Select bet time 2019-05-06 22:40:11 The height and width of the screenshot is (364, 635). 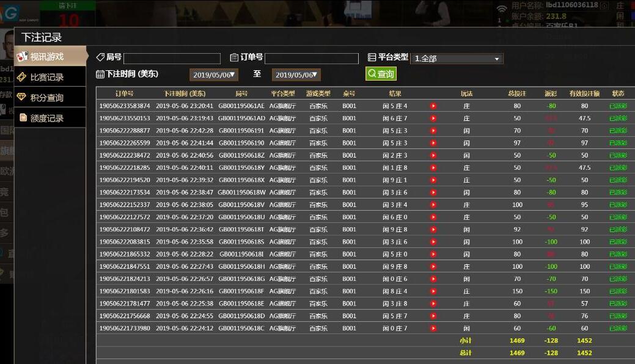(x=184, y=167)
